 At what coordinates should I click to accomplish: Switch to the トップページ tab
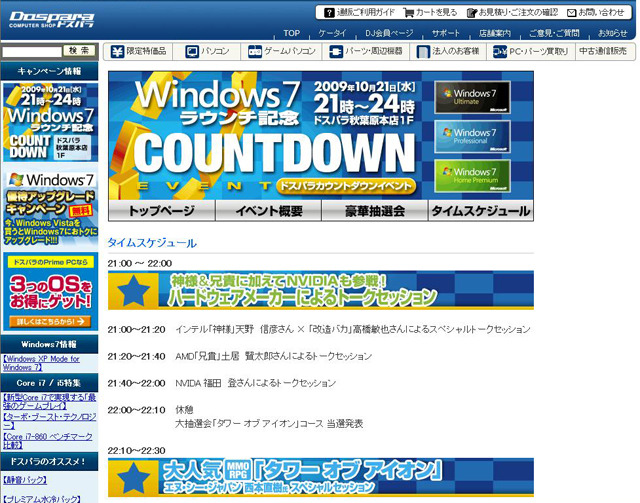pos(162,210)
